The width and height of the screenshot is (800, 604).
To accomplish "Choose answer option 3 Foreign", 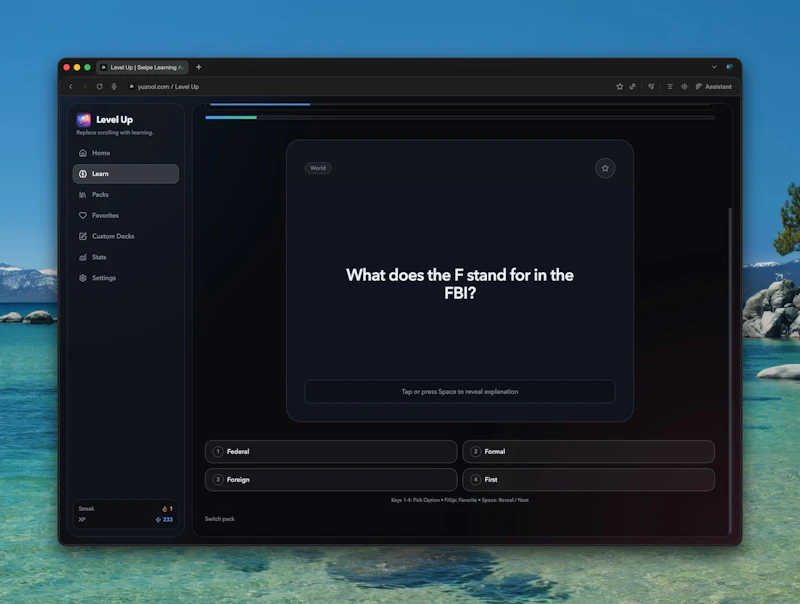I will [331, 480].
